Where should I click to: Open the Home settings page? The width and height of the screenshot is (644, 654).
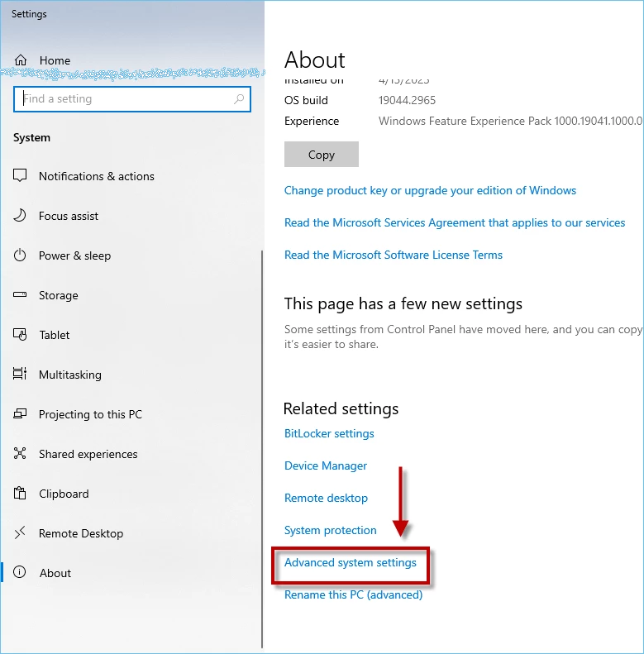click(x=55, y=60)
